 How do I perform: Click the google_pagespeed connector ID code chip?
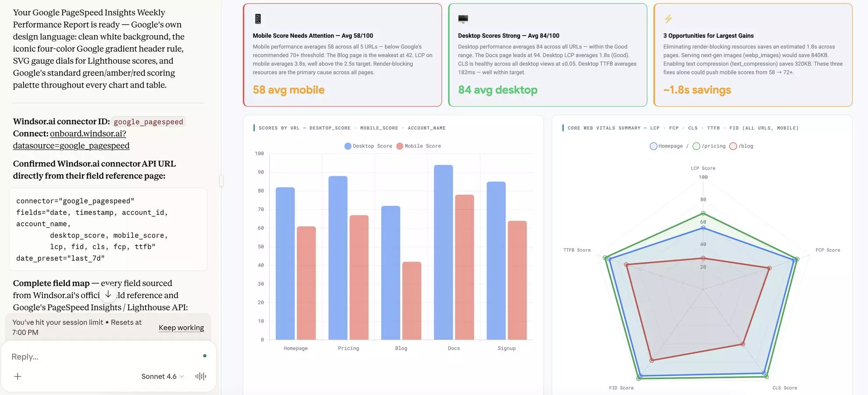148,121
